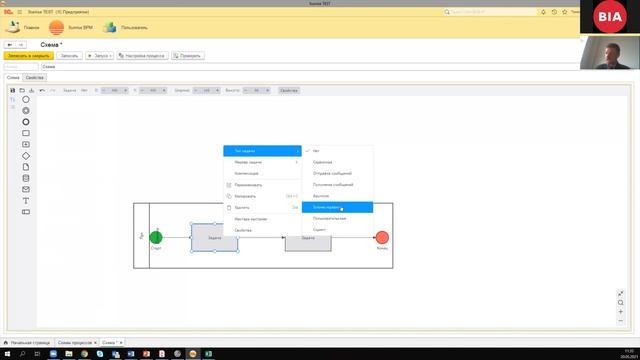Image resolution: width=640 pixels, height=360 pixels.
Task: Click the red Конец event on diagram
Action: [x=382, y=237]
